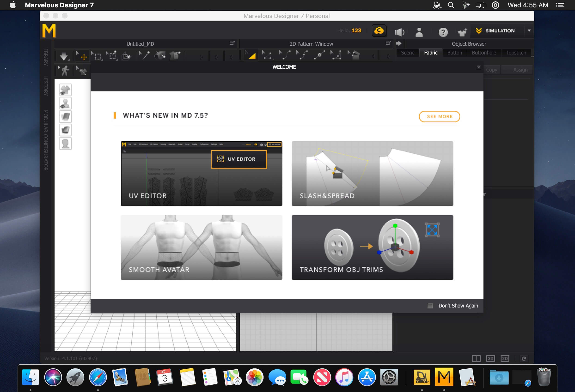The image size is (575, 392).
Task: Undock the 2D Pattern Window
Action: [x=388, y=43]
